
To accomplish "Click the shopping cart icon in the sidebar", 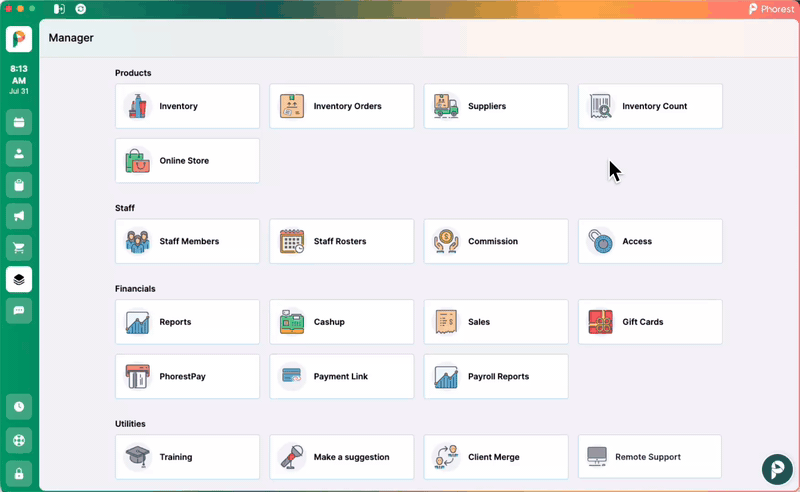I will tap(19, 248).
